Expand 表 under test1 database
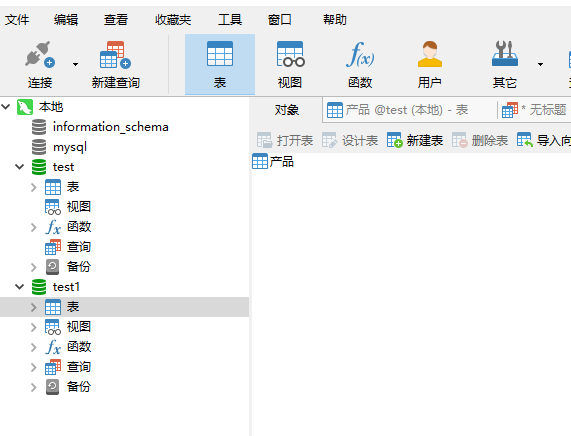Viewport: 571px width, 436px height. point(34,307)
